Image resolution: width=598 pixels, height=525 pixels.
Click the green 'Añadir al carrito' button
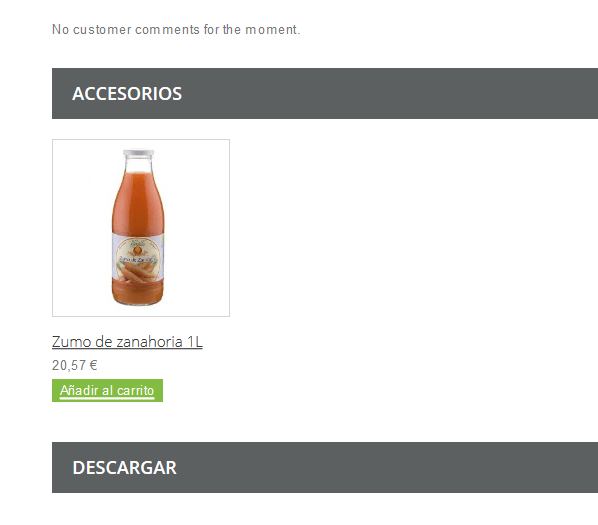tap(107, 390)
